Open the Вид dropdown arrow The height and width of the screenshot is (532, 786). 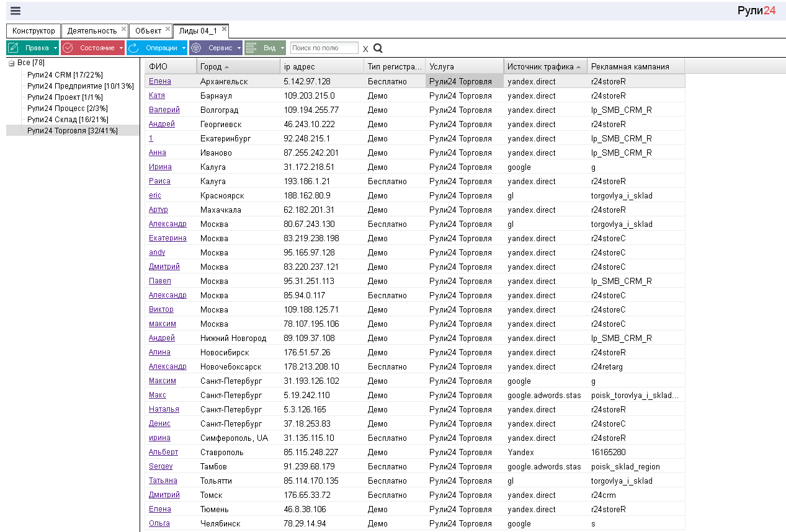coord(282,48)
